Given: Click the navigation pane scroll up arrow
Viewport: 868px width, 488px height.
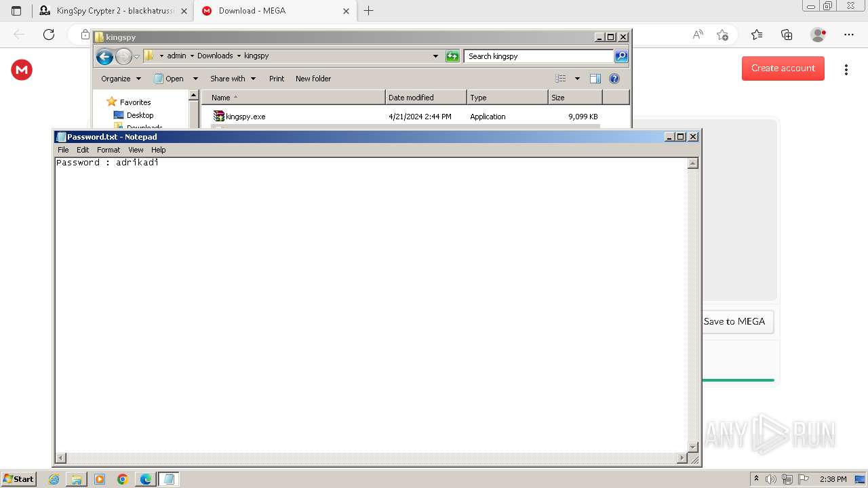Looking at the screenshot, I should click(193, 96).
